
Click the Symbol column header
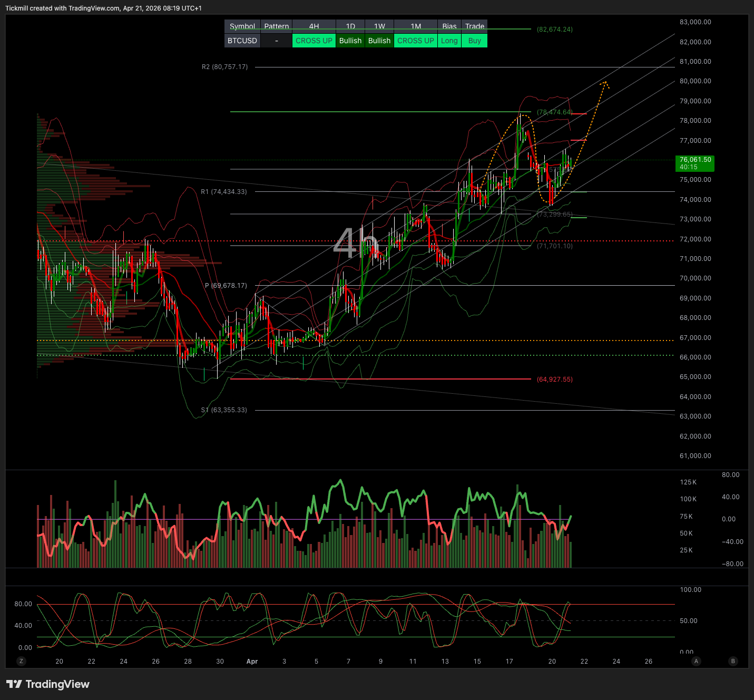click(x=242, y=26)
